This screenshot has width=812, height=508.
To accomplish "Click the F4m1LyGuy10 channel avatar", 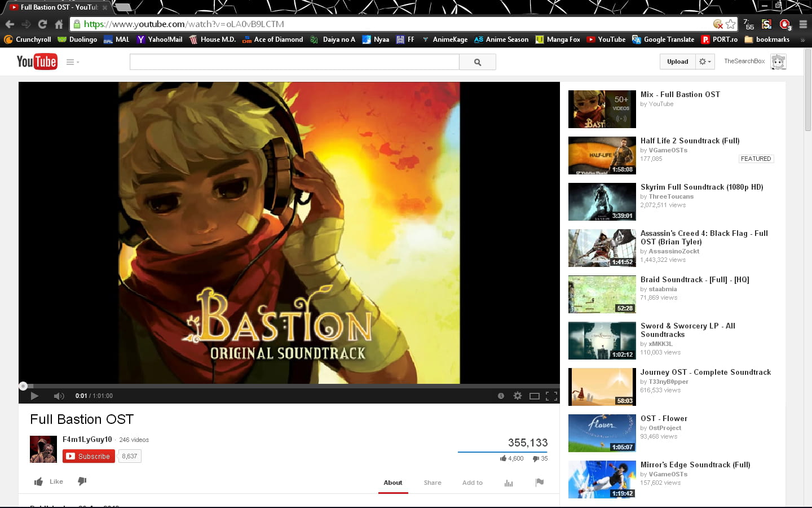I will pyautogui.click(x=43, y=449).
